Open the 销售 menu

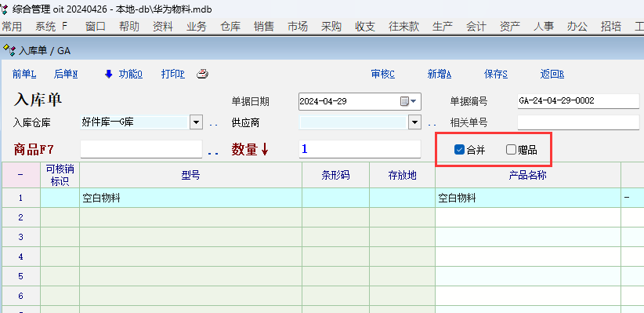click(264, 27)
